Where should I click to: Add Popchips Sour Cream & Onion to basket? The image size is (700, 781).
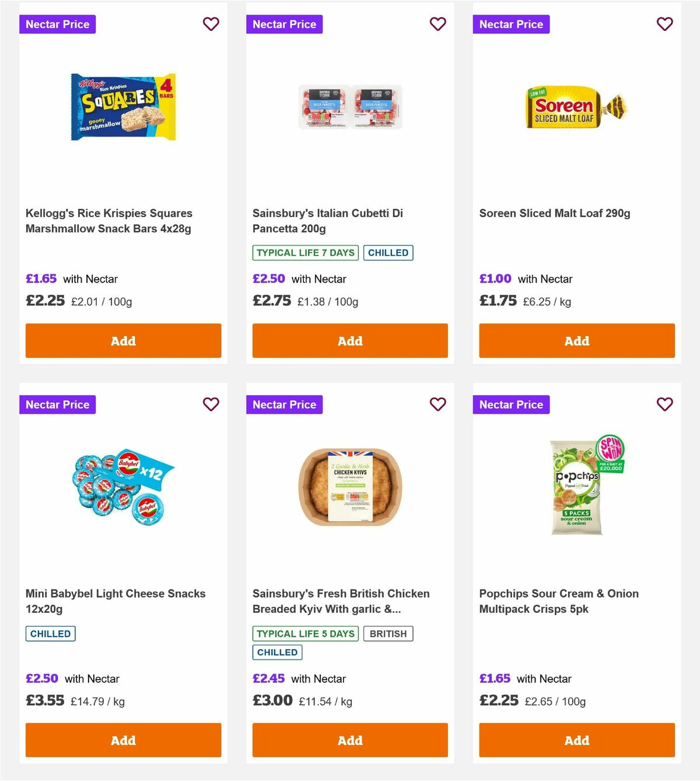pyautogui.click(x=576, y=740)
